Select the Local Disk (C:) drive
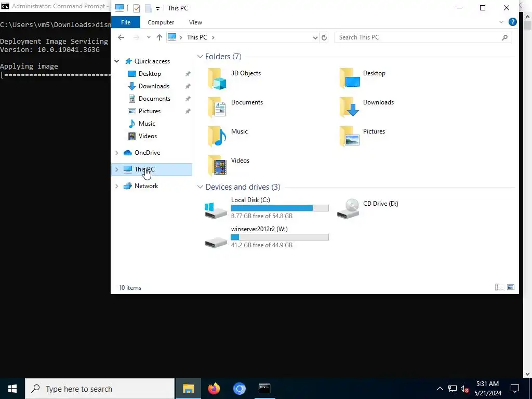 click(267, 208)
